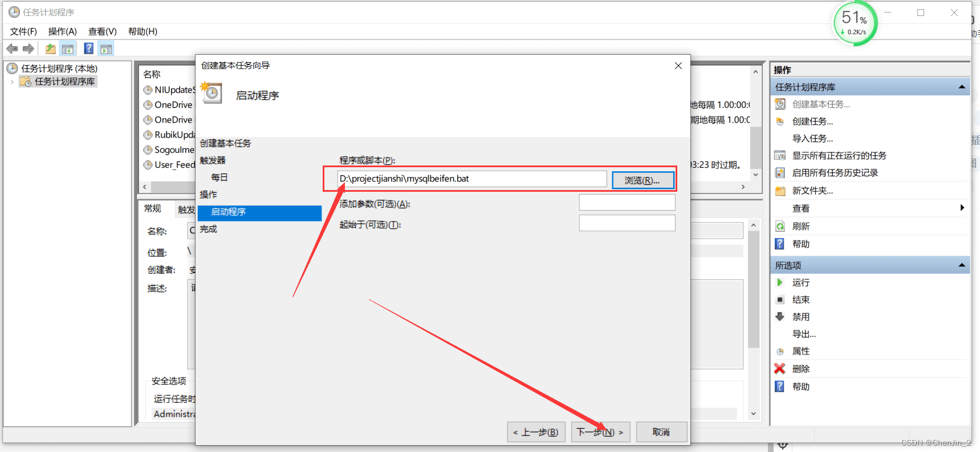Click the 导出... action link

click(804, 334)
